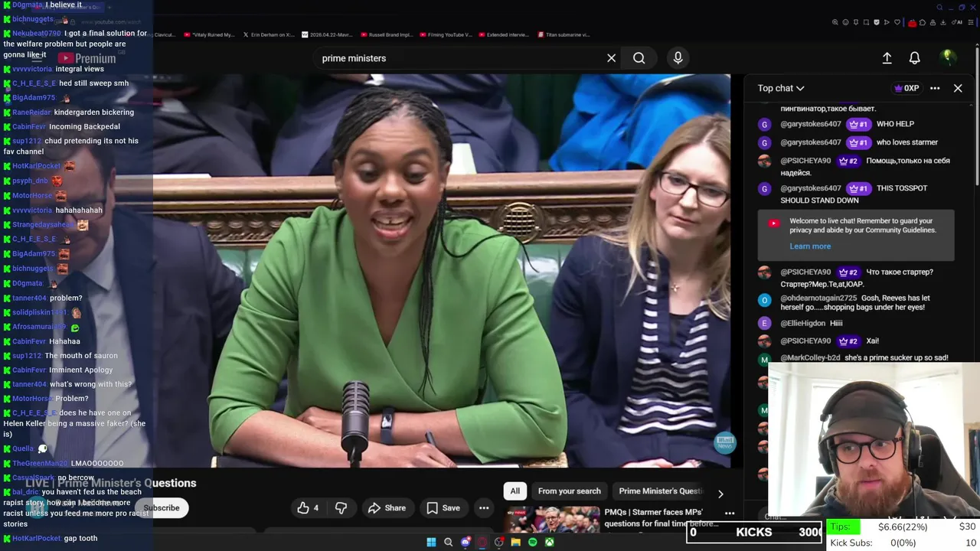Screen dimensions: 980x551
Task: Switch to the Titan submarine browser tab
Action: [x=563, y=34]
